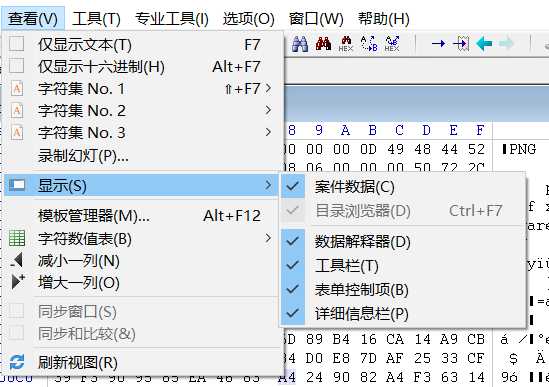Open Replace Hex Values via the HEX arrows icon
Image resolution: width=549 pixels, height=387 pixels.
click(x=392, y=44)
